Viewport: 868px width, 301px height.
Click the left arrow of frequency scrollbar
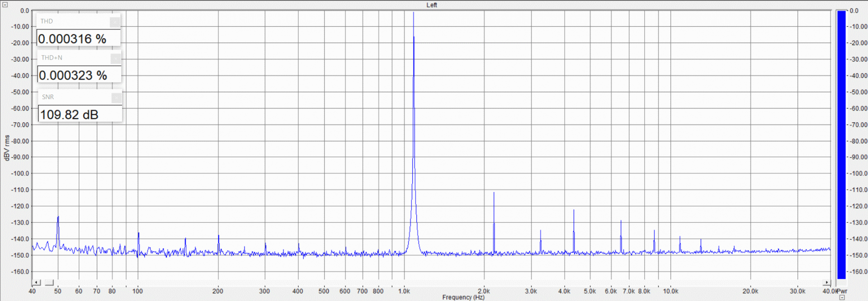pos(37,282)
